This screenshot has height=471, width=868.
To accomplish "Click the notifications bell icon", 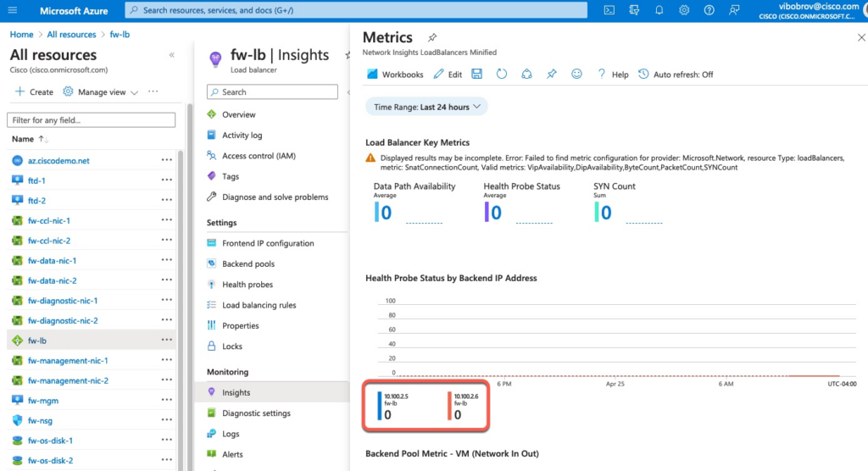I will click(658, 10).
